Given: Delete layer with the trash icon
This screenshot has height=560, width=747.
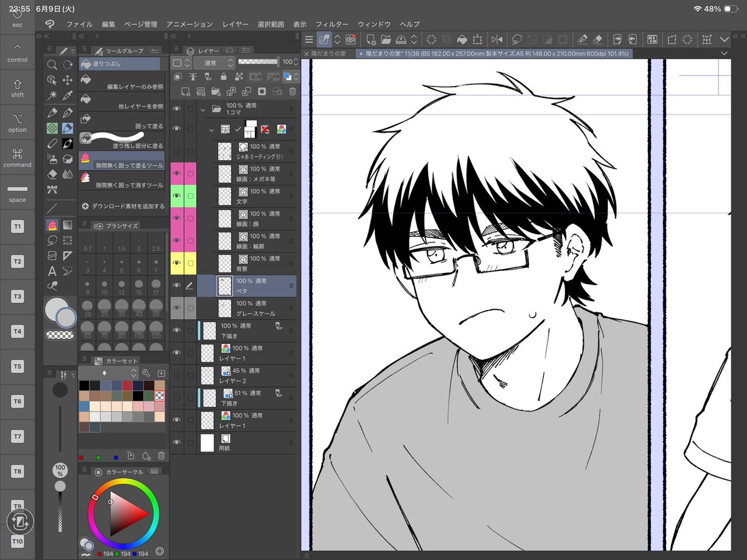Looking at the screenshot, I should click(x=292, y=92).
